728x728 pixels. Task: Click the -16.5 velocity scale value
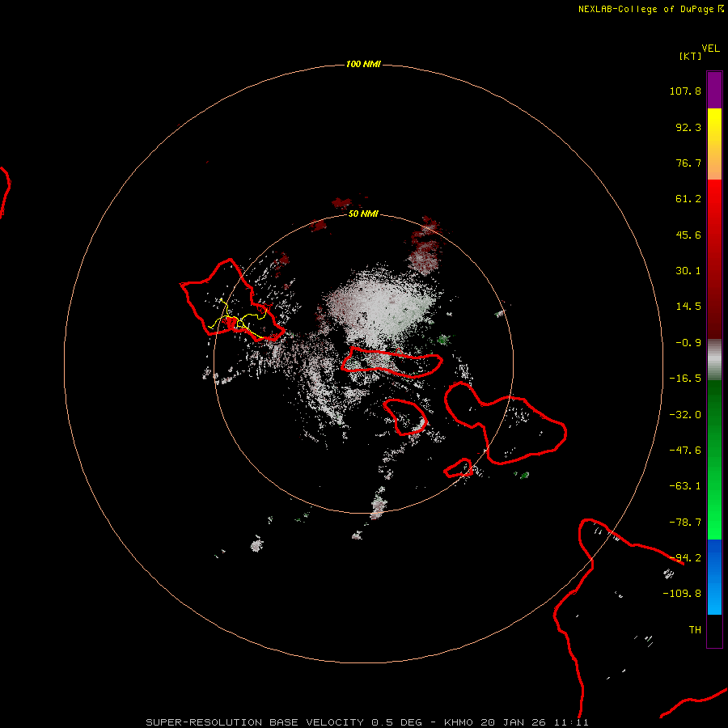coord(685,379)
